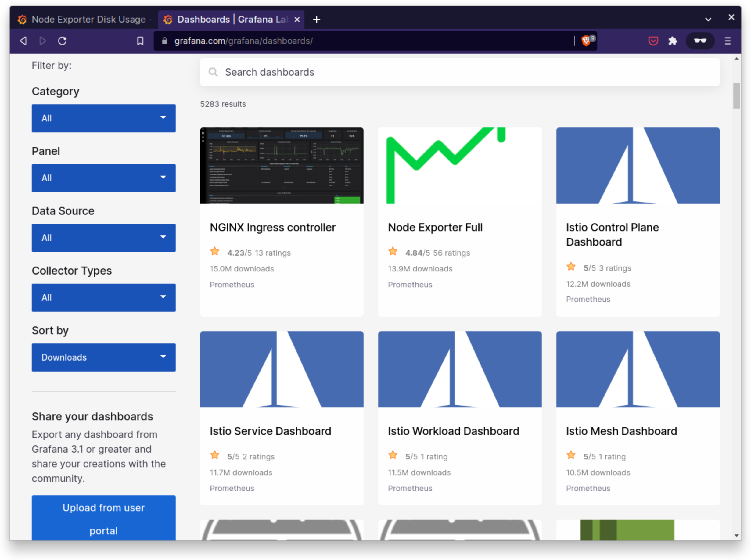This screenshot has height=560, width=751.
Task: Expand the Category filter dropdown
Action: point(103,118)
